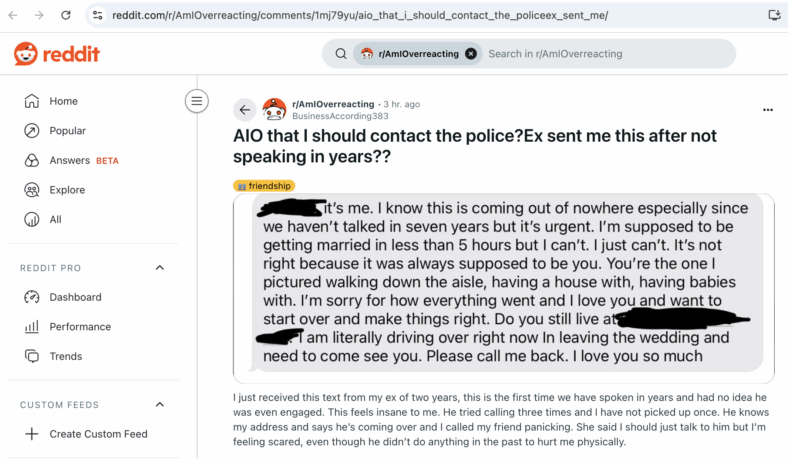
Task: Open the Performance page
Action: pos(93,327)
